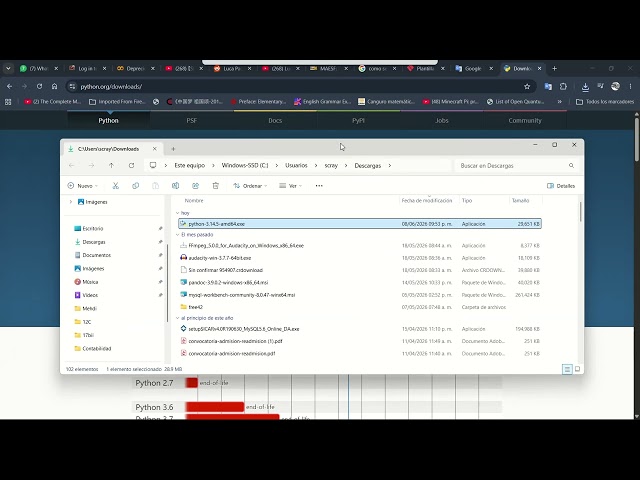Toggle the Detalles pane button
The image size is (640, 480).
[x=561, y=186]
